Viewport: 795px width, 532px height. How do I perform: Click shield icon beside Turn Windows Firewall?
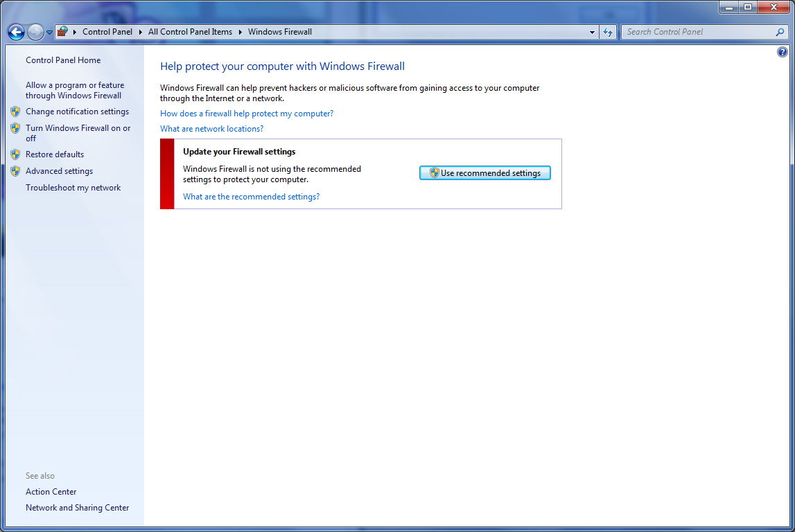click(x=15, y=128)
